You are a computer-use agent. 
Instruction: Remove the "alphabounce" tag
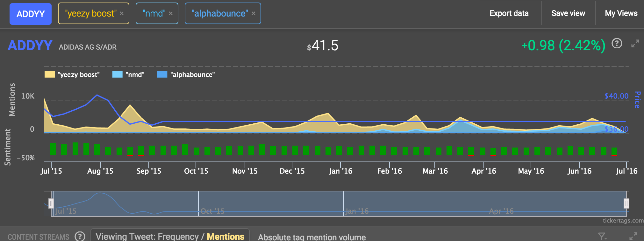(254, 13)
